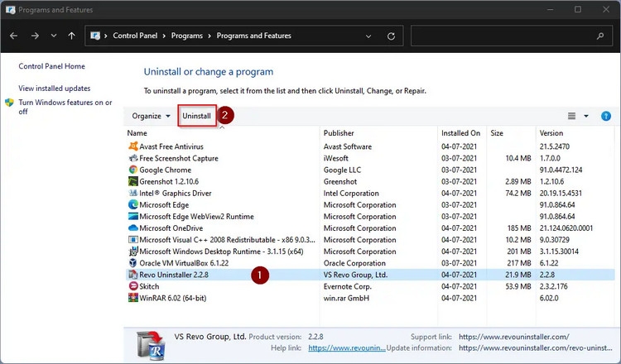Select the Skitch program icon
Image resolution: width=621 pixels, height=364 pixels.
(x=132, y=285)
